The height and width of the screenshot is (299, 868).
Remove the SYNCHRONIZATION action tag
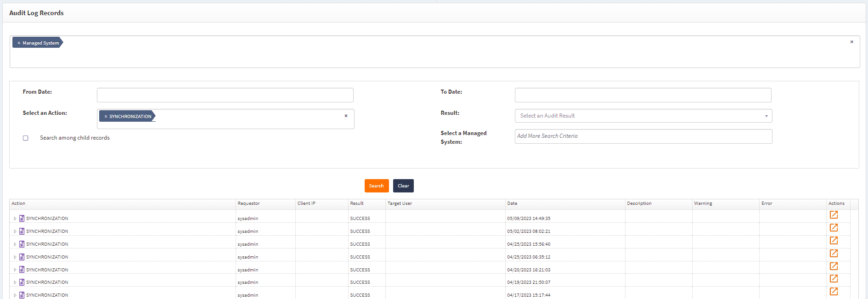106,117
